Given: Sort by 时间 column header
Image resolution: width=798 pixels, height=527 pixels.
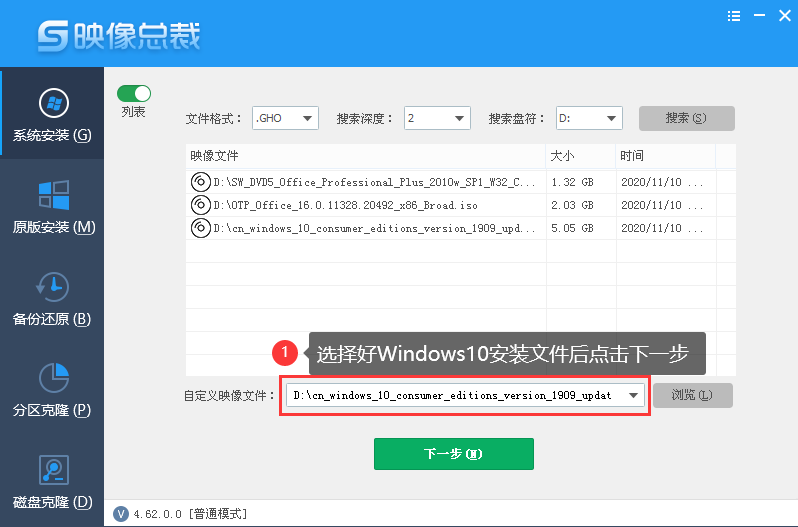Looking at the screenshot, I should tap(666, 156).
